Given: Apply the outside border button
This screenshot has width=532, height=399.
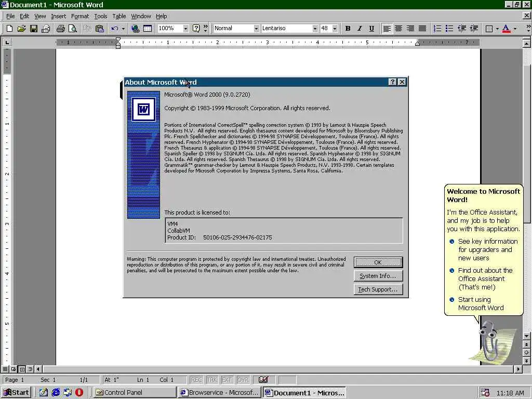Looking at the screenshot, I should tap(489, 29).
